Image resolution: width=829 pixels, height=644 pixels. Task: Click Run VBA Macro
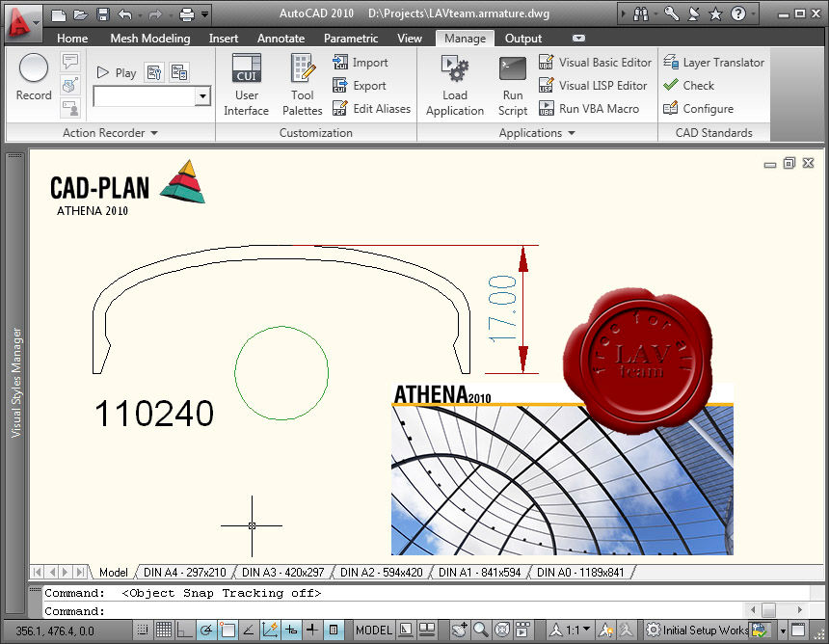click(589, 108)
